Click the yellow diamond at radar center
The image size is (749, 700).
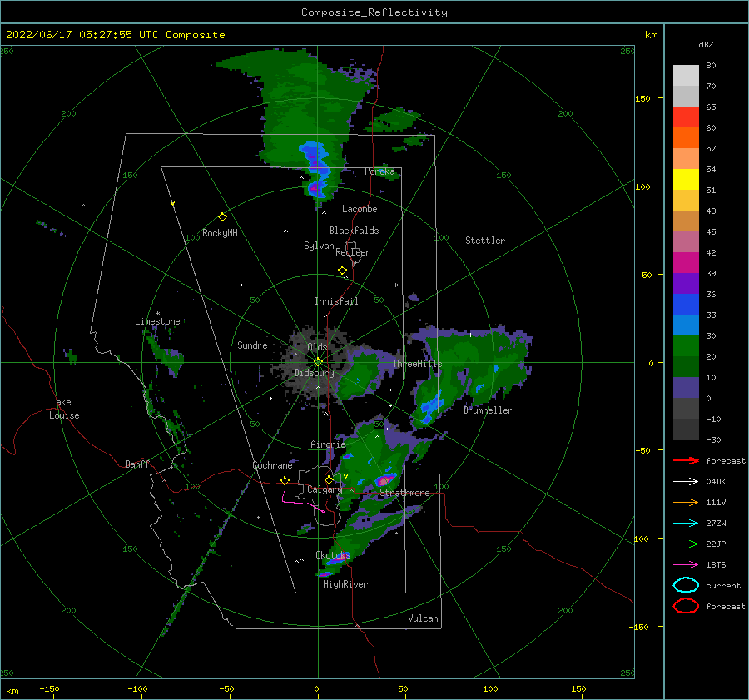click(318, 362)
